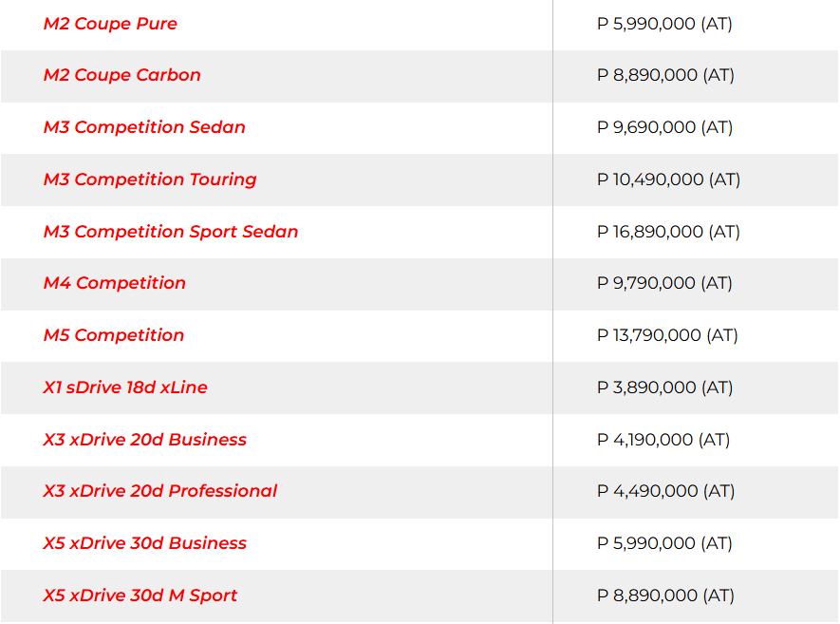Select the P 9,790,000 (AT) price
Viewport: 840px width, 624px height.
pyautogui.click(x=664, y=283)
